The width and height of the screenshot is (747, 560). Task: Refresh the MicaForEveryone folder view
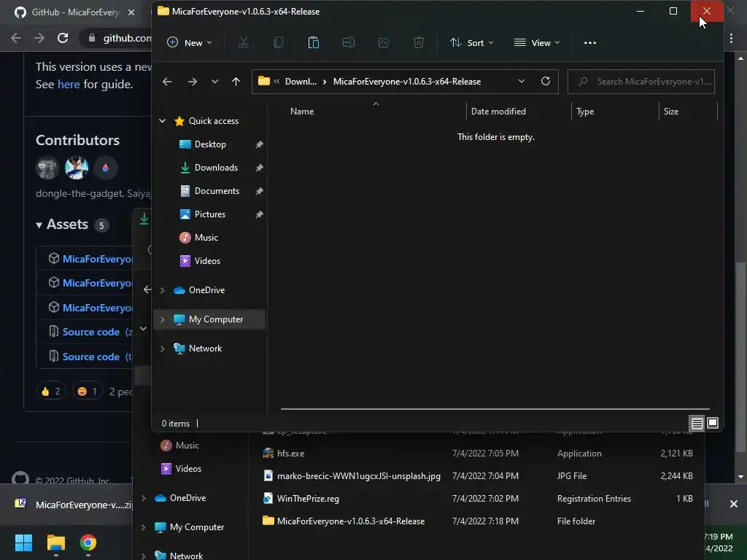coord(546,82)
